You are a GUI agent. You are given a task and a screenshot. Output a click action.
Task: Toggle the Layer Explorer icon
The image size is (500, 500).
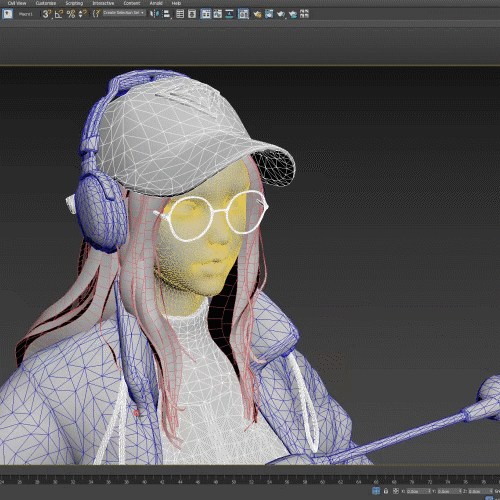point(192,14)
